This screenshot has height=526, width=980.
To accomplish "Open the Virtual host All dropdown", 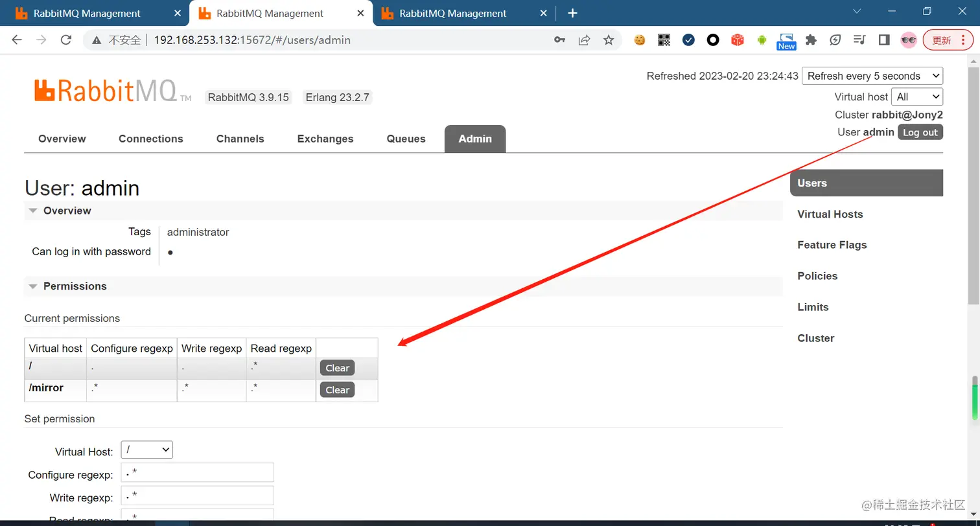I will tap(917, 97).
